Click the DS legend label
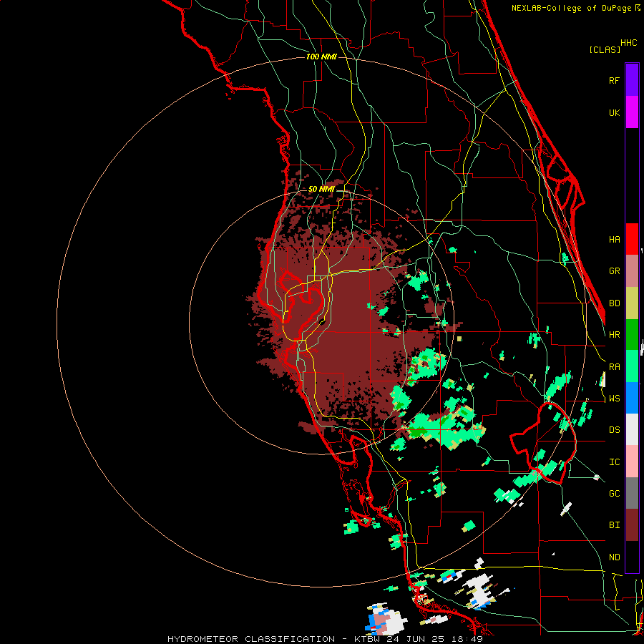Viewport: 644px width, 644px height. click(614, 430)
